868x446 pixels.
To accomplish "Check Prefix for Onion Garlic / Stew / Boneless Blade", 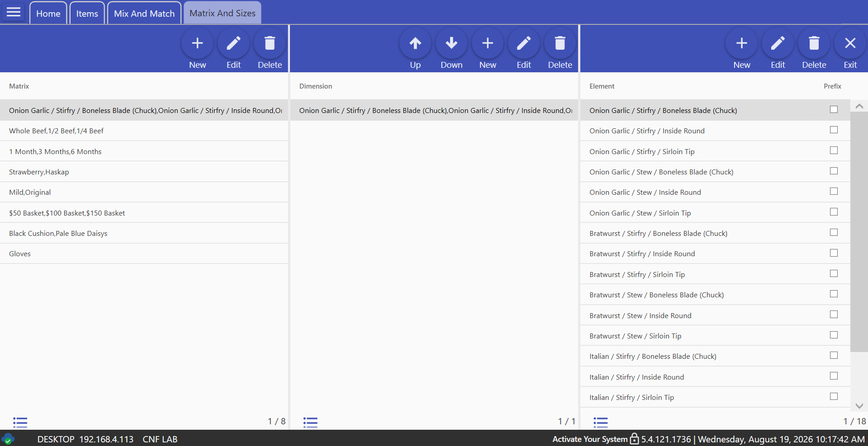I will click(834, 171).
